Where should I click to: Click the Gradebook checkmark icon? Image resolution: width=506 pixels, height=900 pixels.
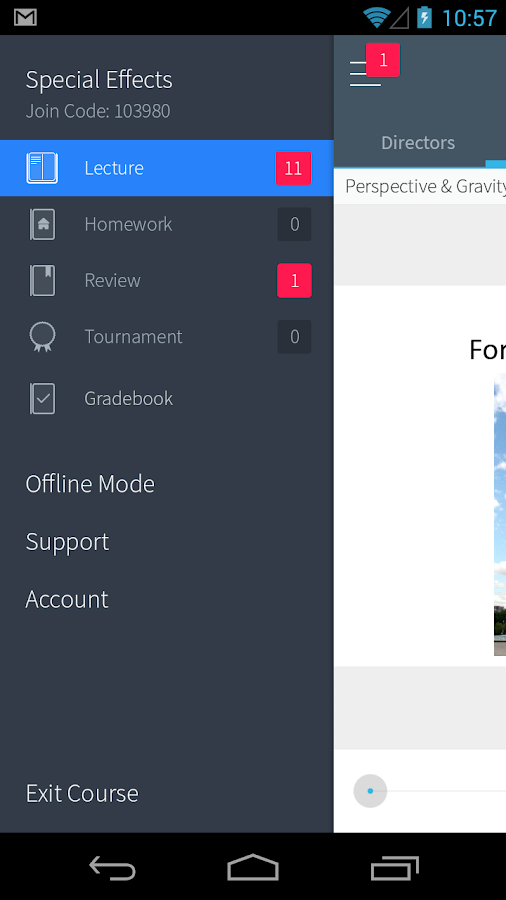coord(42,398)
